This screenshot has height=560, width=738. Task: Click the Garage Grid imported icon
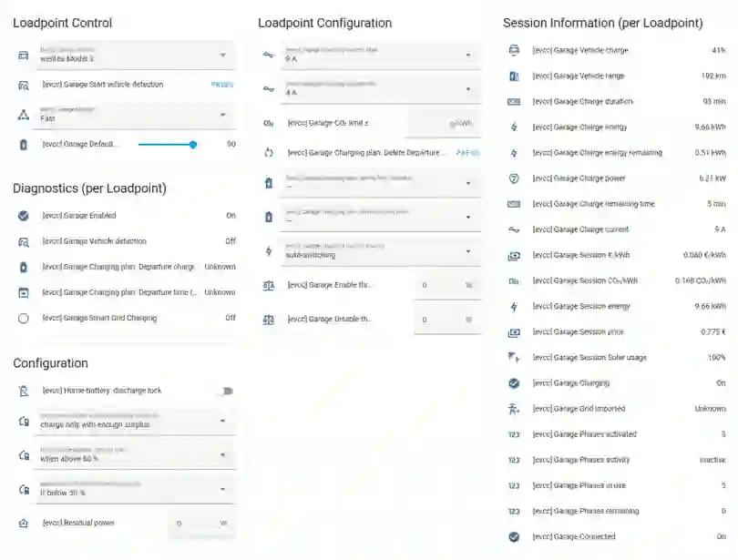(514, 409)
